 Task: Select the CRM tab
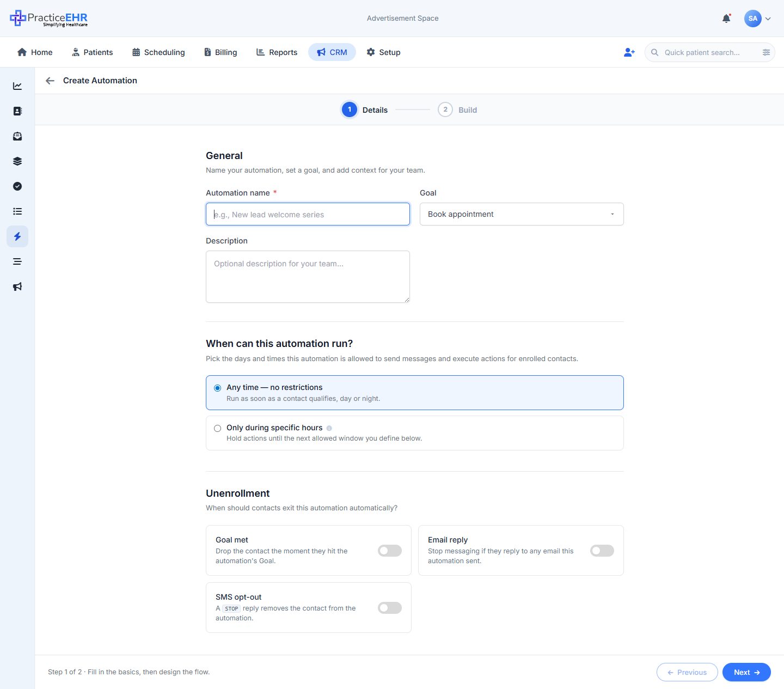332,52
